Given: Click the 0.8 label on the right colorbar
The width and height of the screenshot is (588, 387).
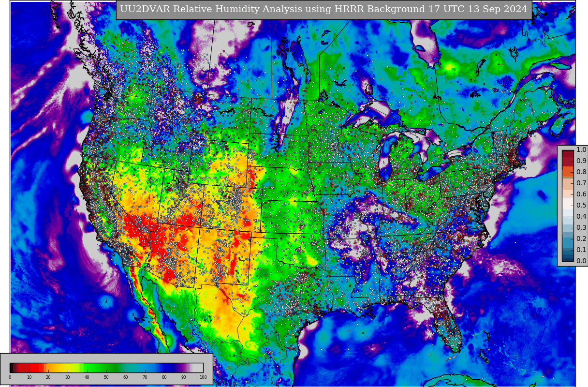Looking at the screenshot, I should tap(581, 172).
